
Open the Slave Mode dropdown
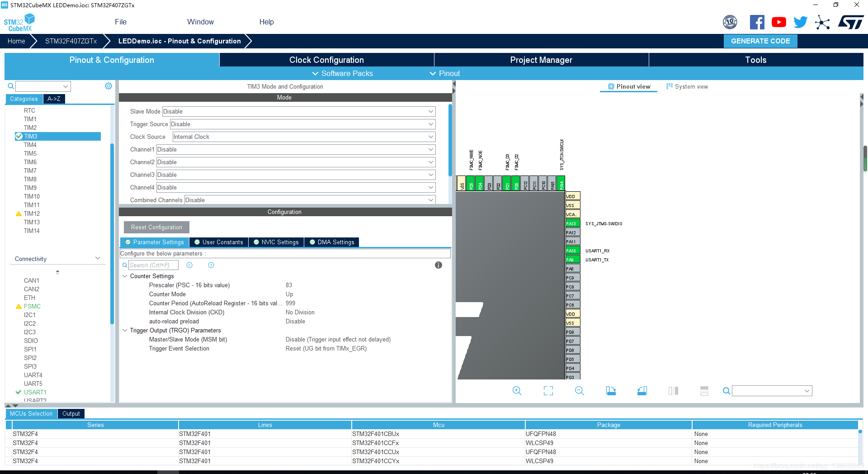(299, 111)
